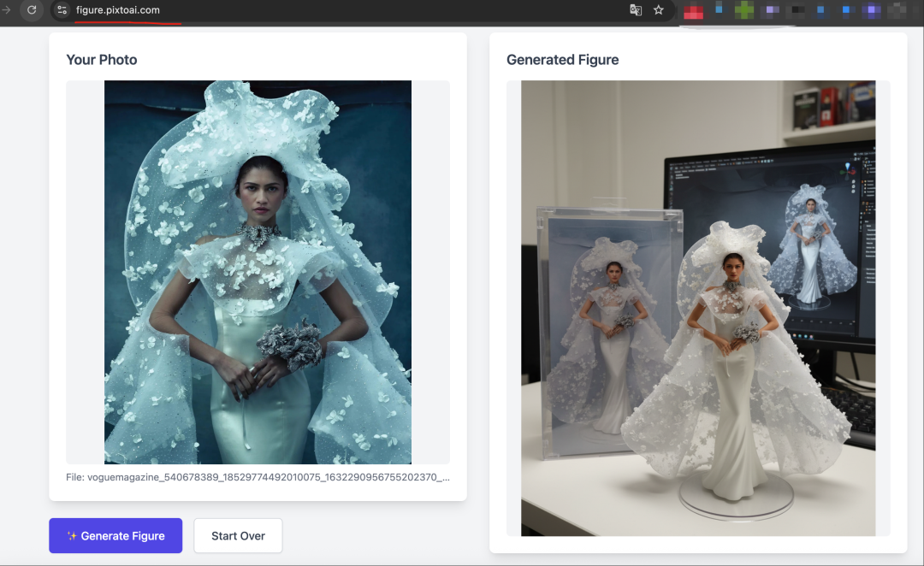Click the translate page icon
This screenshot has height=566, width=924.
pos(636,10)
